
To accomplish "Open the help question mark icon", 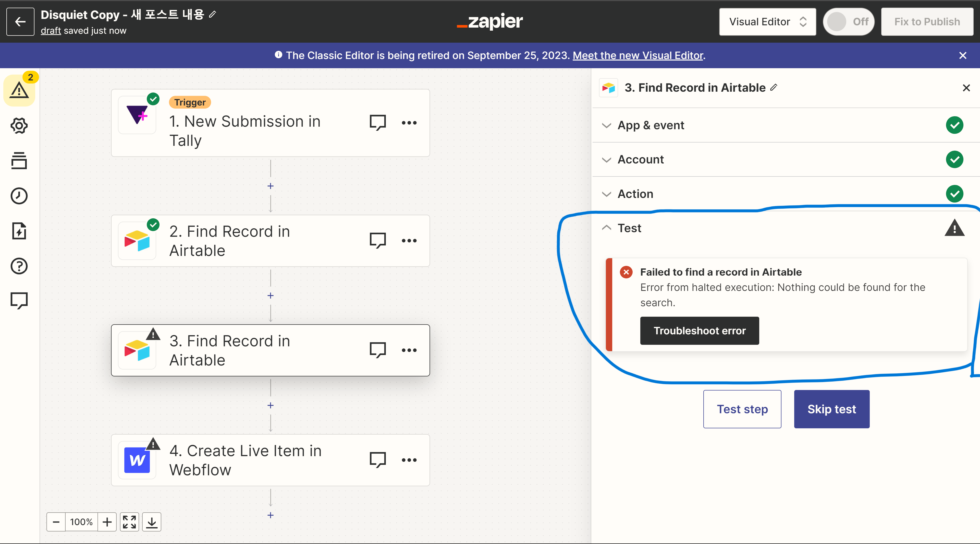I will pos(19,266).
